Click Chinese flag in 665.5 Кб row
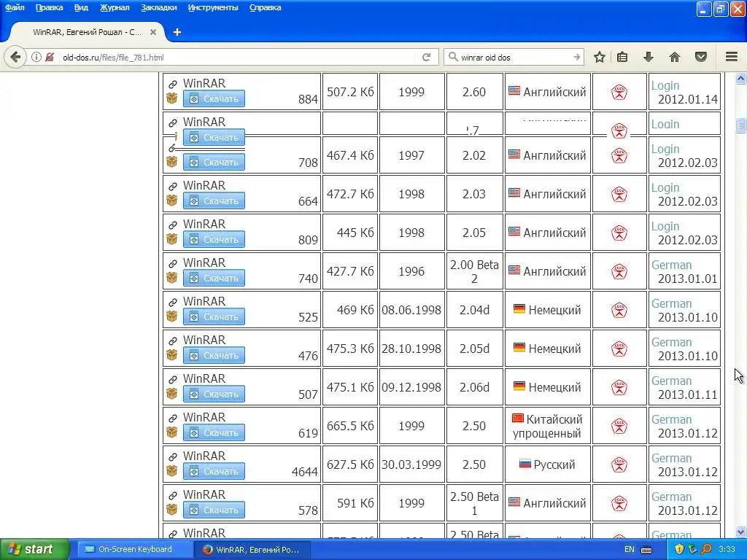Viewport: 747px width, 560px height. point(517,418)
